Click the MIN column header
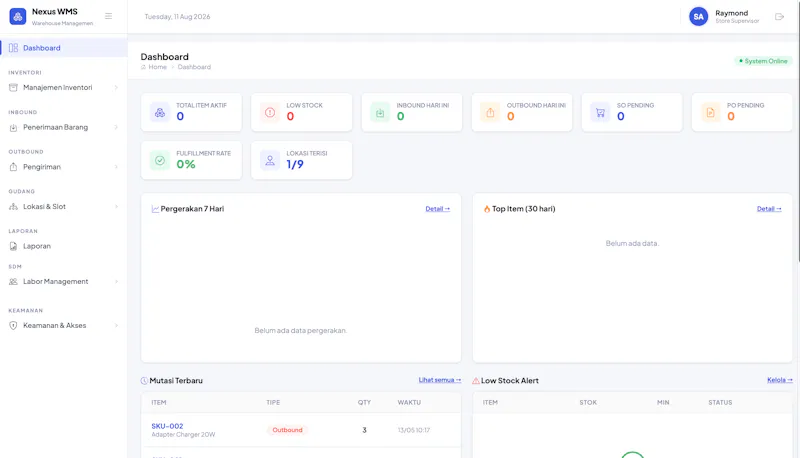The image size is (800, 458). (663, 402)
